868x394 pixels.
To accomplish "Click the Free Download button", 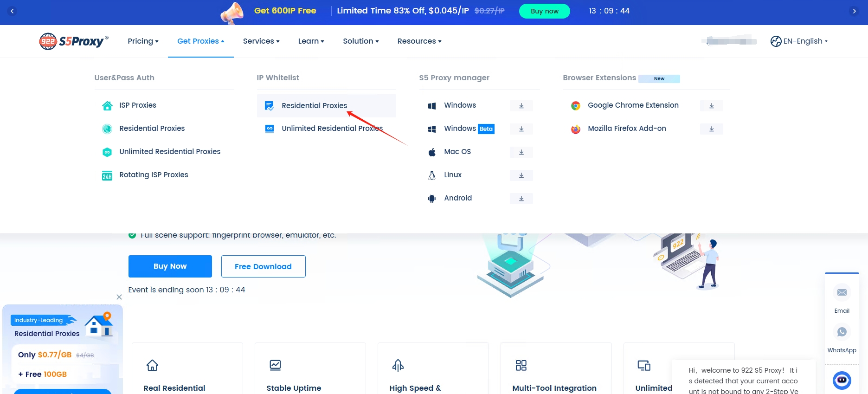I will 263,266.
